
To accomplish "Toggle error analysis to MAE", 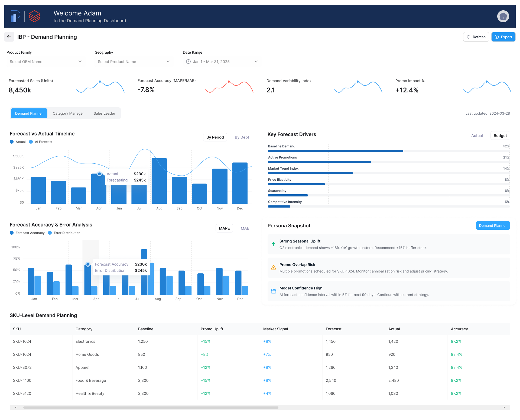I will pyautogui.click(x=245, y=228).
